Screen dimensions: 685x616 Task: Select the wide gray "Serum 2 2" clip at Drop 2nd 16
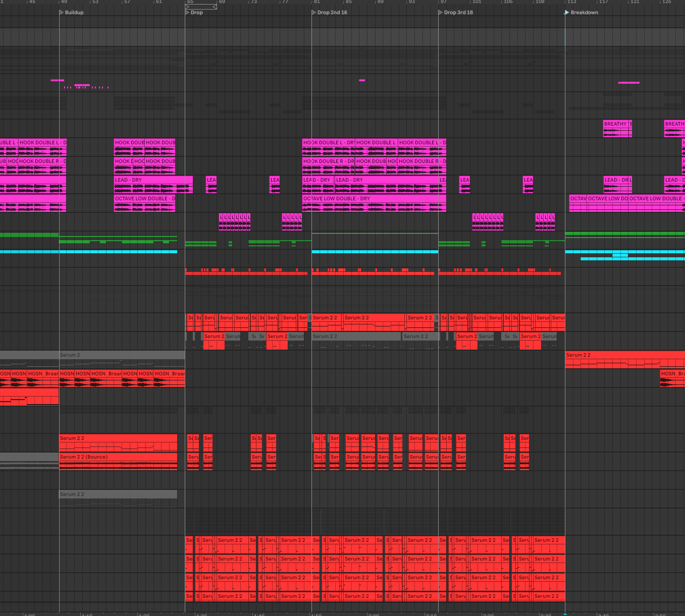pyautogui.click(x=356, y=337)
